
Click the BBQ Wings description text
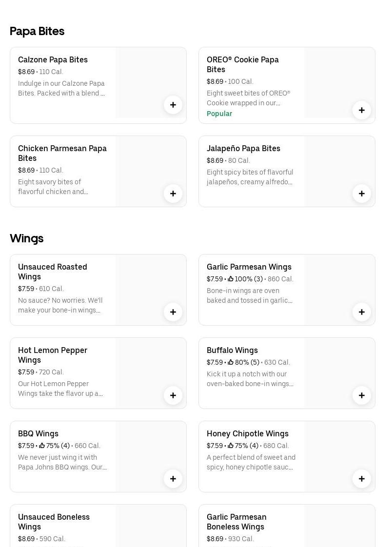pyautogui.click(x=62, y=462)
